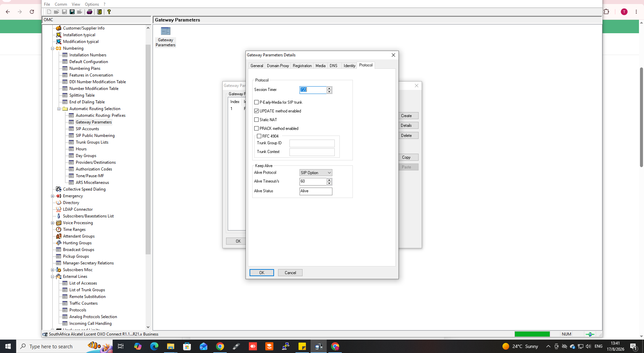The width and height of the screenshot is (644, 353).
Task: Click the purple Print toolbar icon
Action: 90,12
